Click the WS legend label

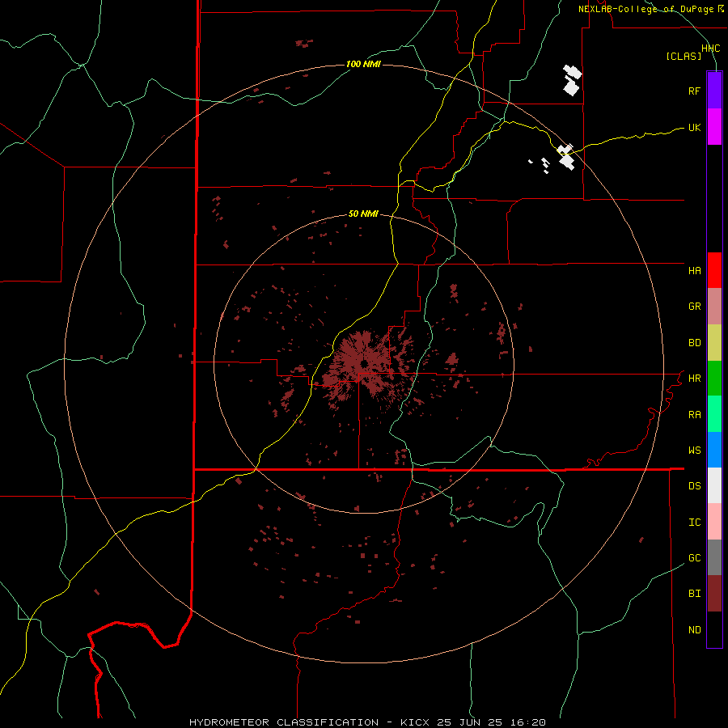click(694, 451)
